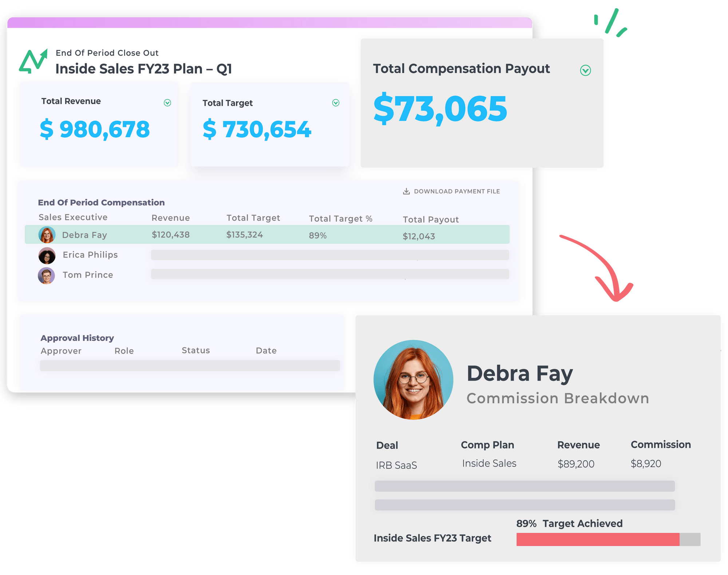Click the download icon next to Payment File
The width and height of the screenshot is (728, 575).
pyautogui.click(x=407, y=191)
